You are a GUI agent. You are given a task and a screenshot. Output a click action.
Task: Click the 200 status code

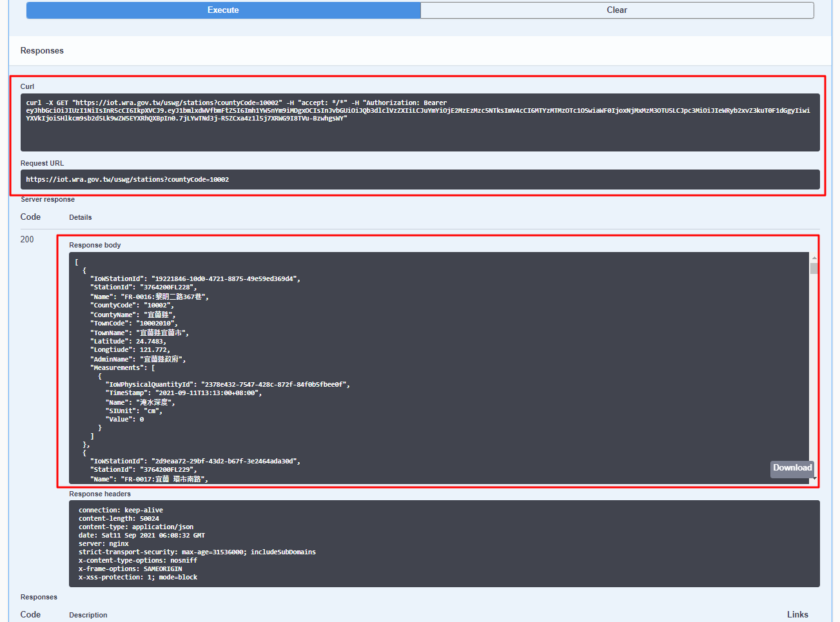(x=27, y=239)
